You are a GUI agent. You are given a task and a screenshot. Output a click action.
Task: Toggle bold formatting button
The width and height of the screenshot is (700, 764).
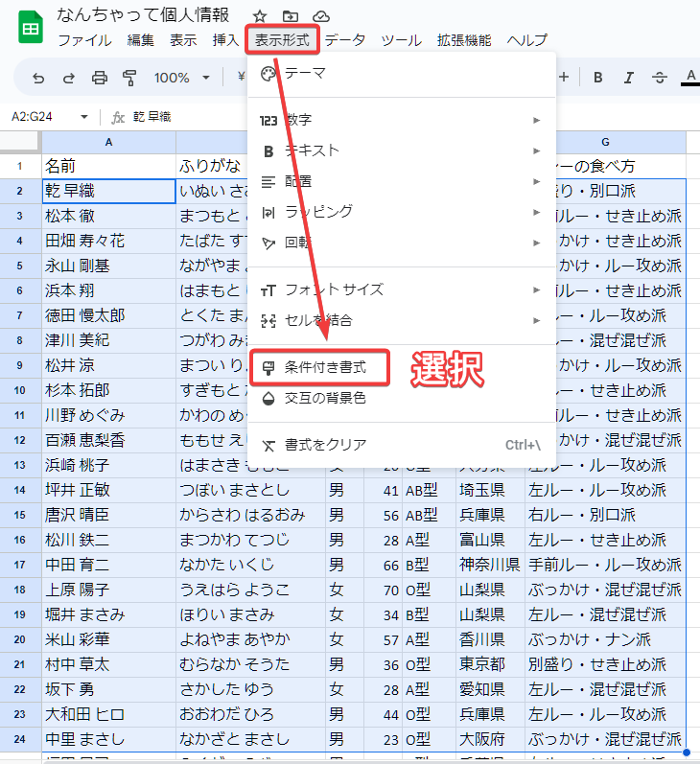click(x=598, y=78)
